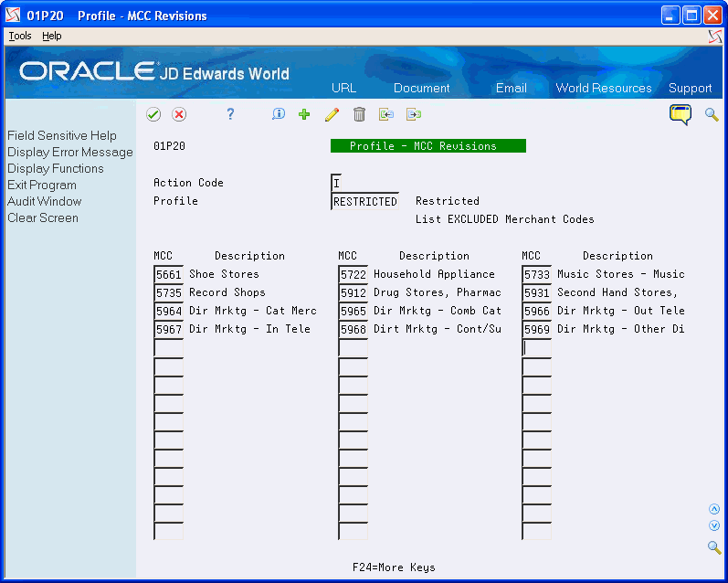Open the Support banner link
This screenshot has height=583, width=728.
click(x=690, y=88)
